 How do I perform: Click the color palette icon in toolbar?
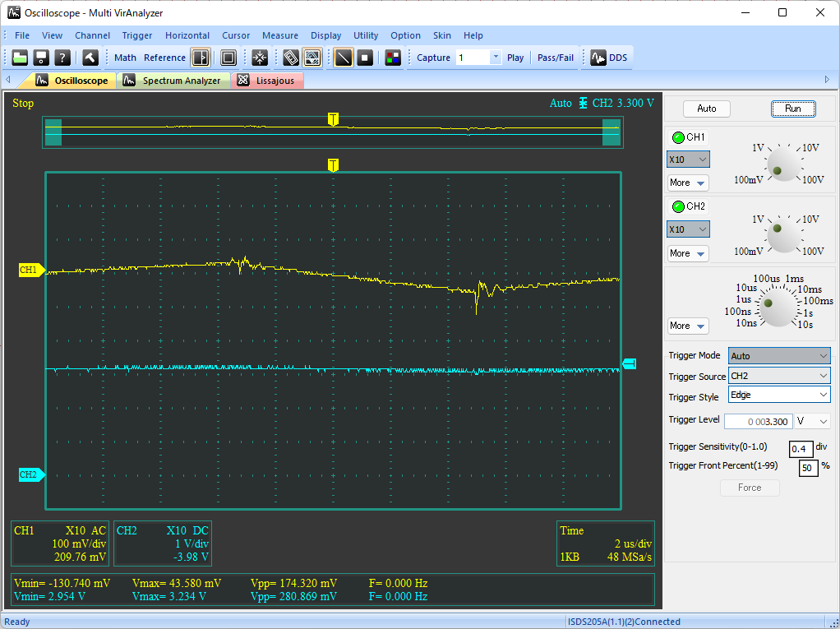click(393, 58)
